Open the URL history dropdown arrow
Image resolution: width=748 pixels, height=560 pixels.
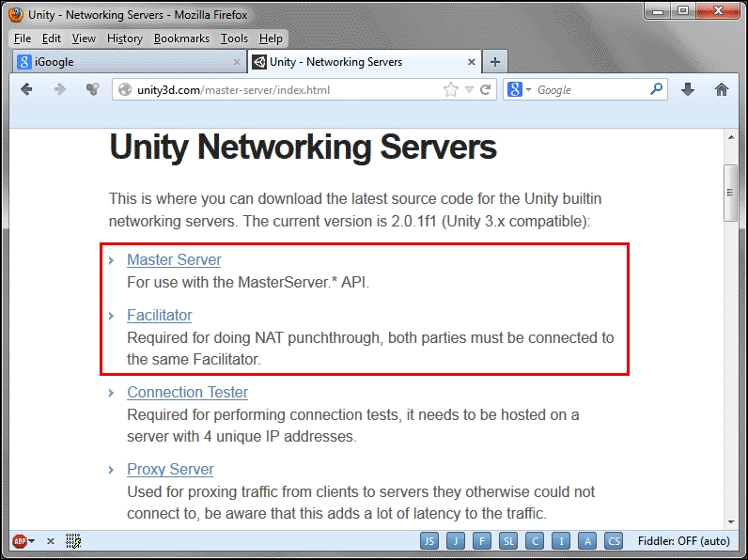click(469, 89)
